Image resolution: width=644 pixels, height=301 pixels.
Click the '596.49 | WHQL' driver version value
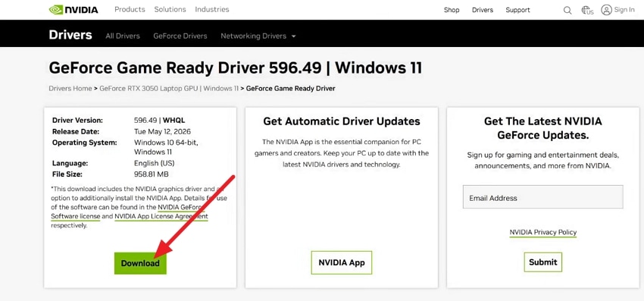159,121
